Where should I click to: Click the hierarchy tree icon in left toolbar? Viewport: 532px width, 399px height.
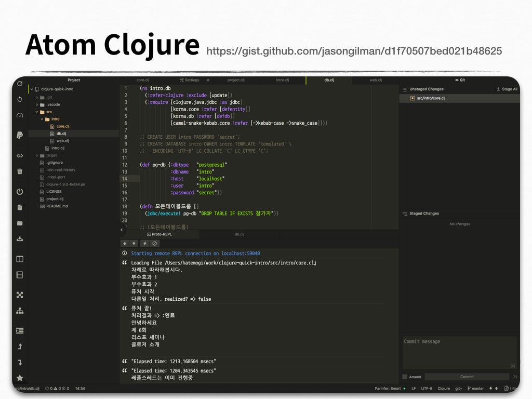(x=20, y=311)
